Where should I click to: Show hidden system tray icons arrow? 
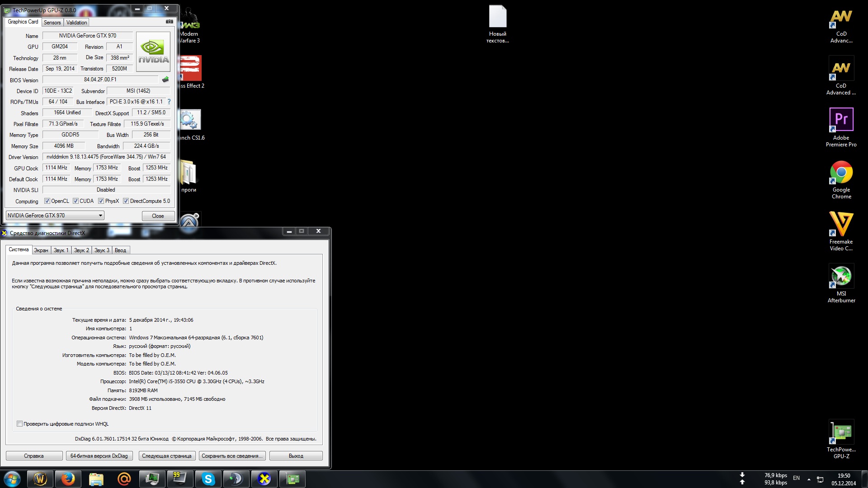[809, 479]
